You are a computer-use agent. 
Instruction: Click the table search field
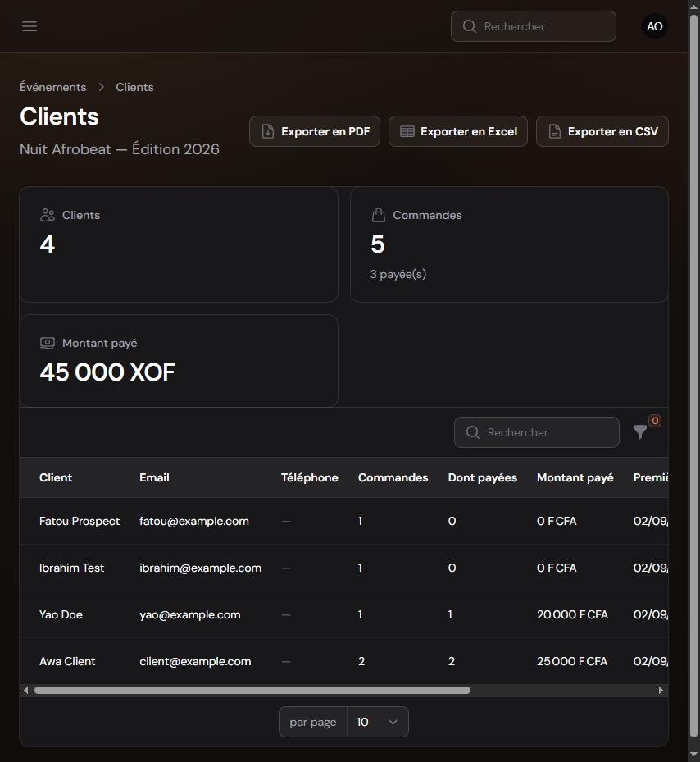click(537, 432)
